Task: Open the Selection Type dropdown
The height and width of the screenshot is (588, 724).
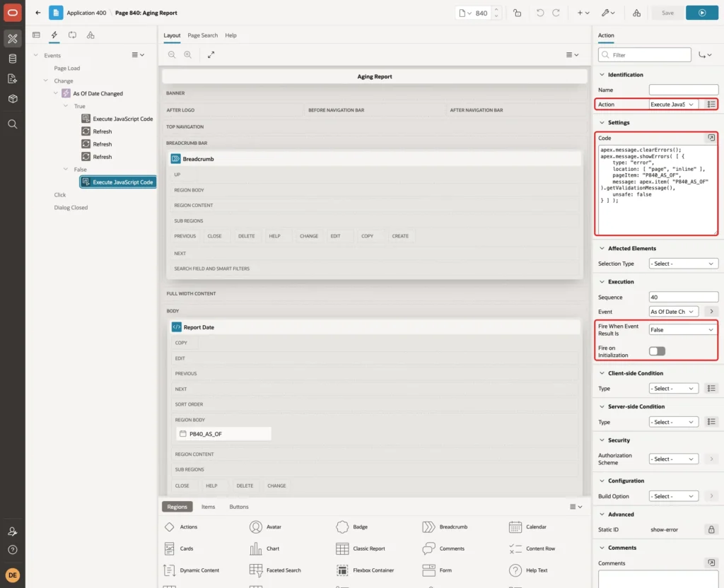Action: coord(683,264)
